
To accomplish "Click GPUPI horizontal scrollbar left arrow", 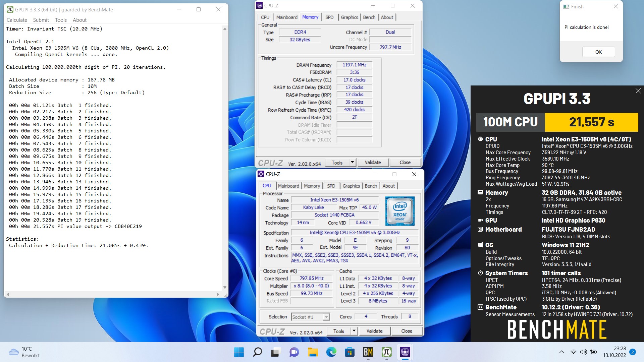I will [x=8, y=294].
